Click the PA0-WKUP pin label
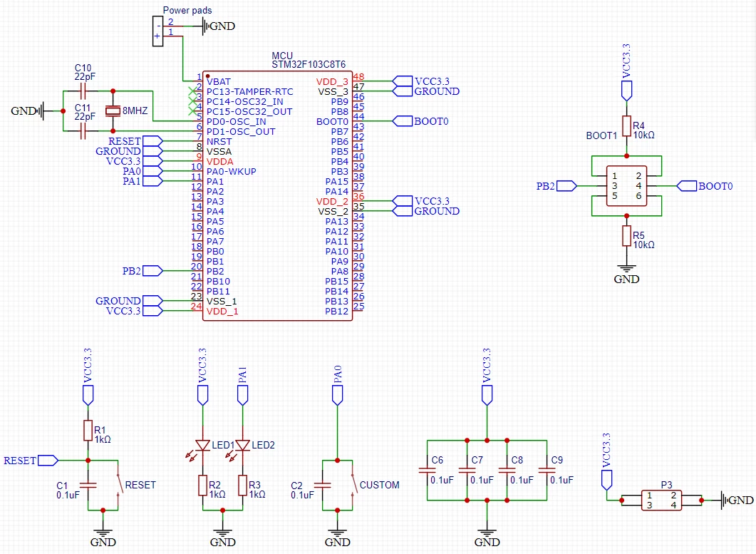 tap(232, 171)
